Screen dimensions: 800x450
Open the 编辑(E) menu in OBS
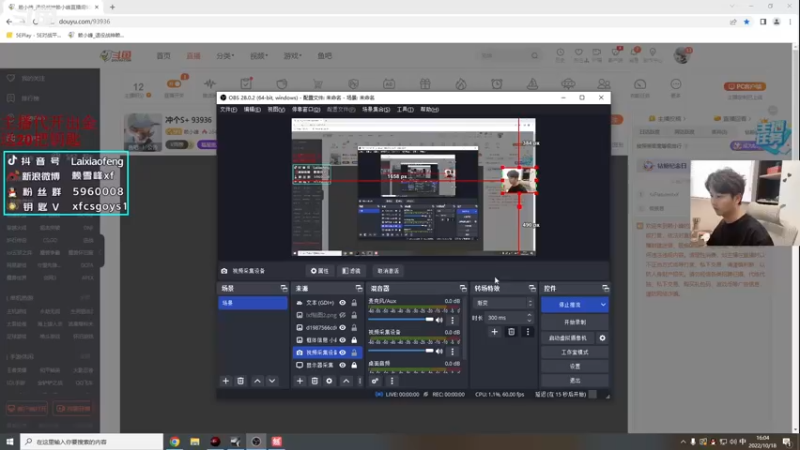(x=252, y=110)
